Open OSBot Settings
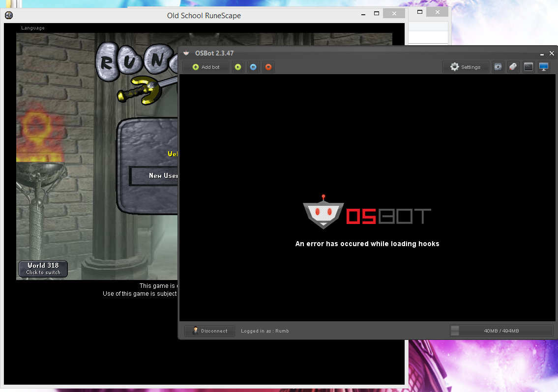Viewport: 558px width, 392px height. pyautogui.click(x=466, y=67)
